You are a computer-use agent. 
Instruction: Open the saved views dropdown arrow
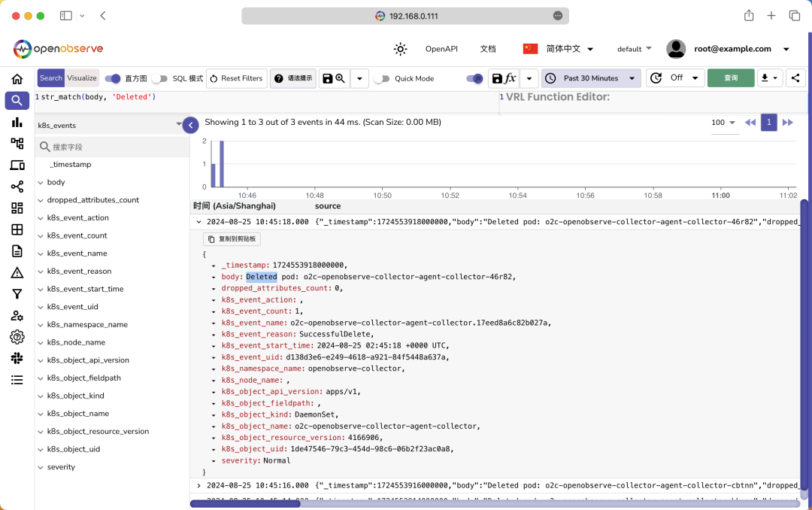coord(359,78)
